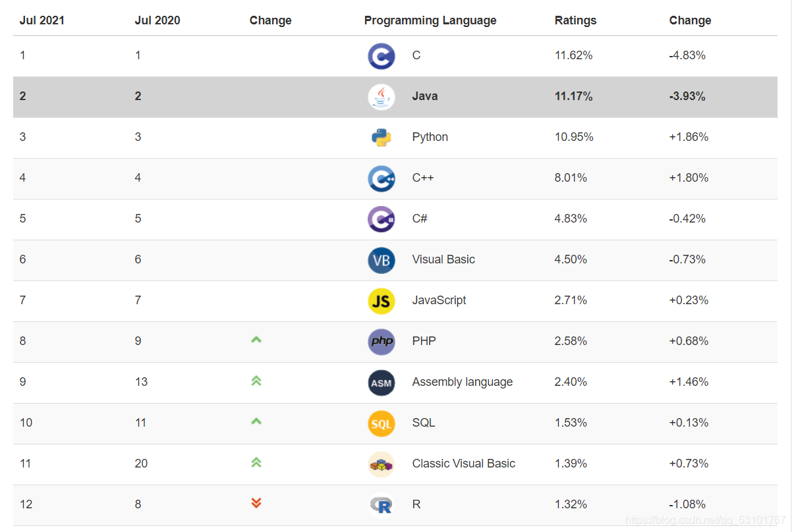The height and width of the screenshot is (532, 792).
Task: Click the C language logo icon
Action: pyautogui.click(x=382, y=56)
